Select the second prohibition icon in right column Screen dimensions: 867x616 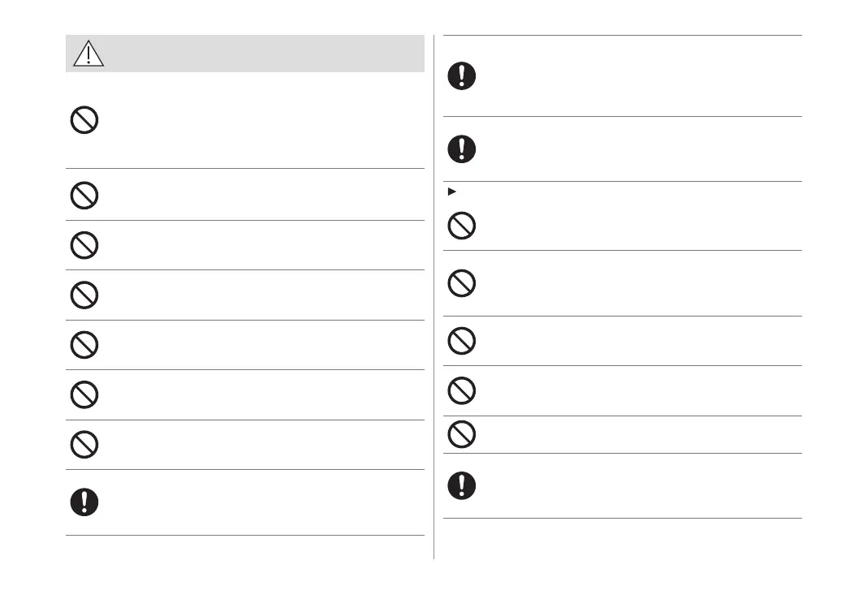[462, 283]
